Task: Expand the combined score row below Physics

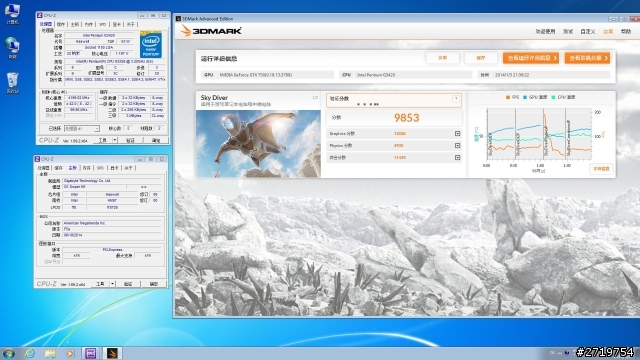Action: click(457, 157)
